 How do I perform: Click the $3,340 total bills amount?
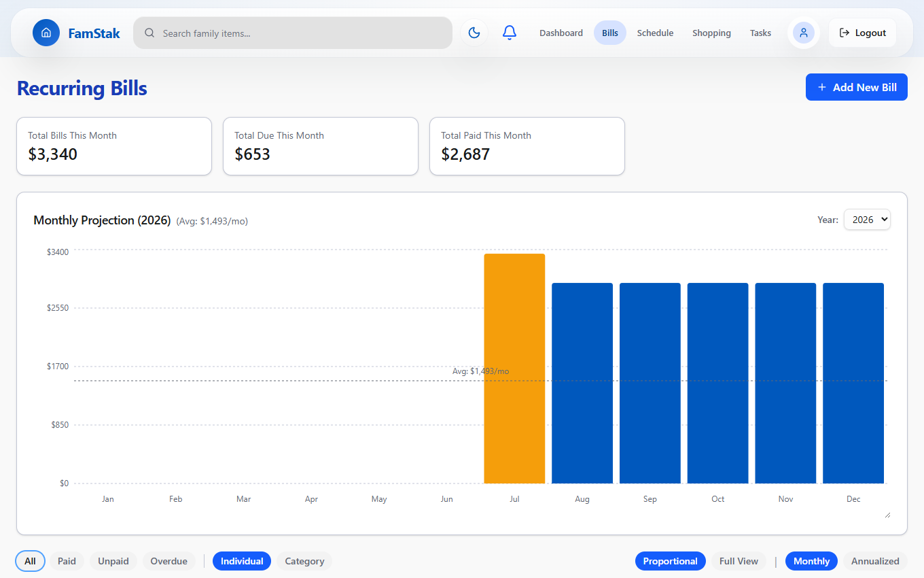coord(53,154)
